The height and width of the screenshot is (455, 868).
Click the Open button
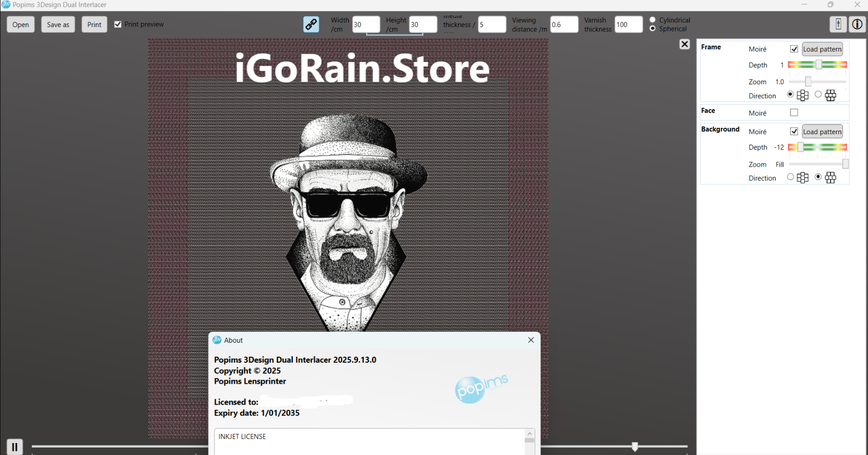pyautogui.click(x=20, y=24)
